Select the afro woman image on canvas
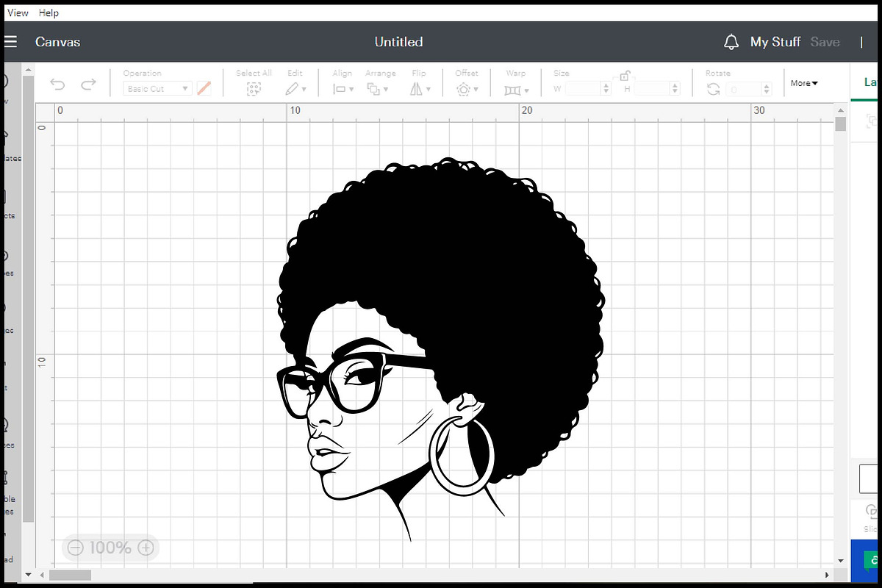Viewport: 882px width, 588px height. click(x=441, y=349)
